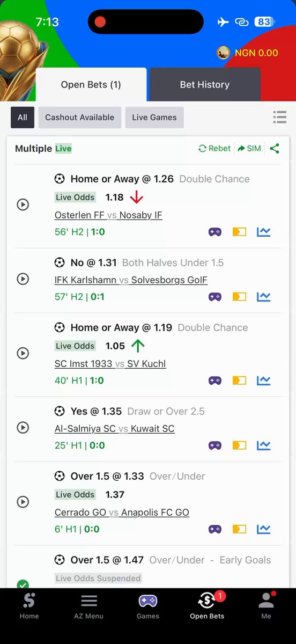
Task: Open the list view menu icon
Action: 279,117
